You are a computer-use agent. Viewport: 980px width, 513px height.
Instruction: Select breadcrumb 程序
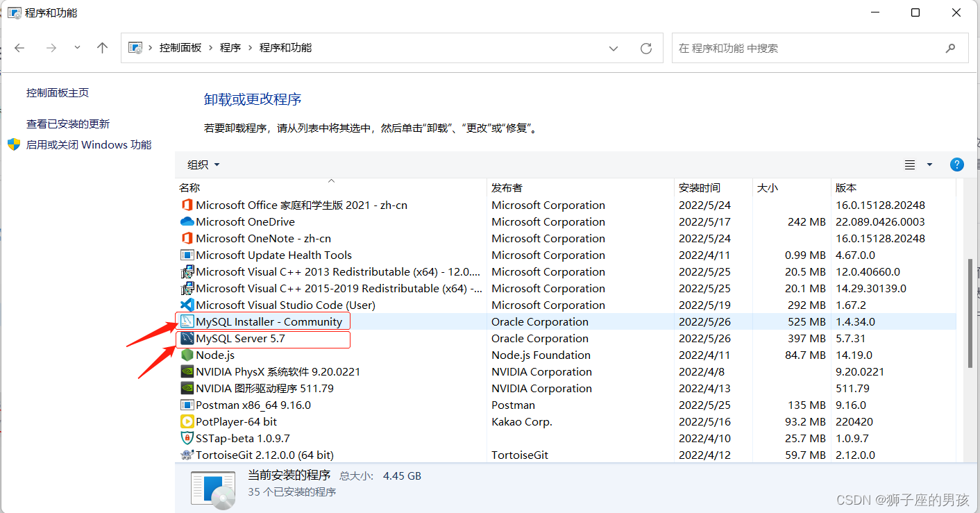(x=230, y=48)
